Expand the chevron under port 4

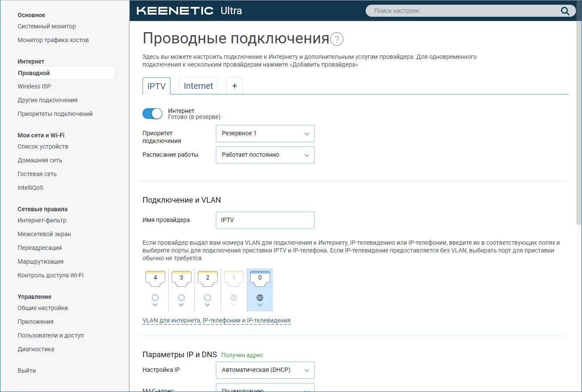155,305
